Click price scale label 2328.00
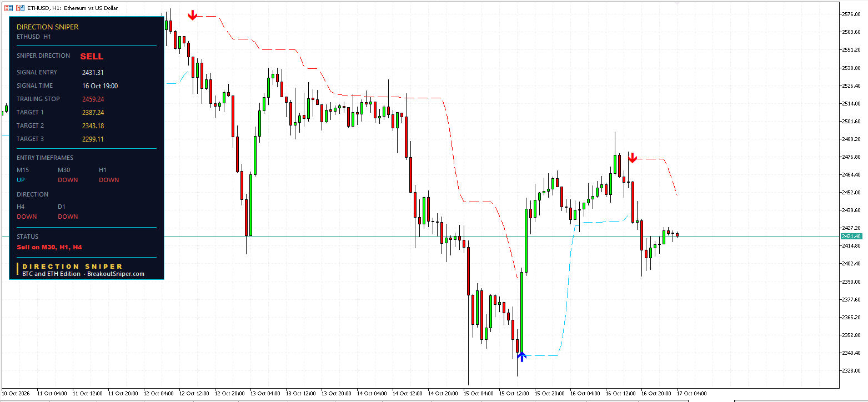 [851, 370]
